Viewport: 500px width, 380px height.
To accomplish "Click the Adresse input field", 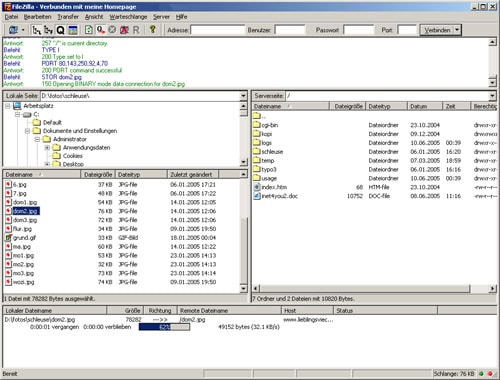I will click(x=217, y=30).
